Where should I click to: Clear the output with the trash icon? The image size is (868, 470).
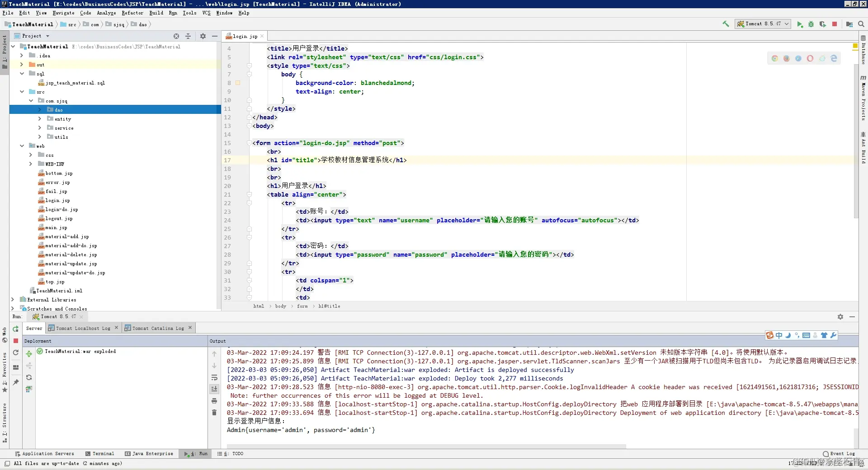[214, 413]
